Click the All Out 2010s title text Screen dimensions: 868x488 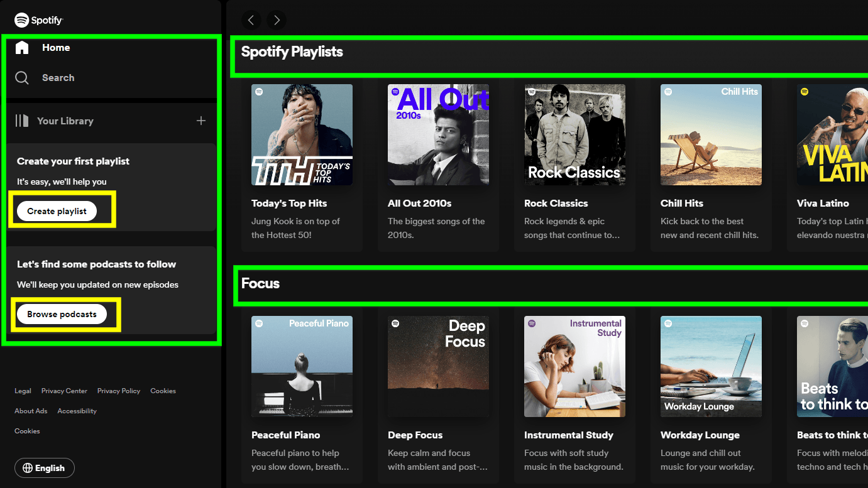[419, 203]
